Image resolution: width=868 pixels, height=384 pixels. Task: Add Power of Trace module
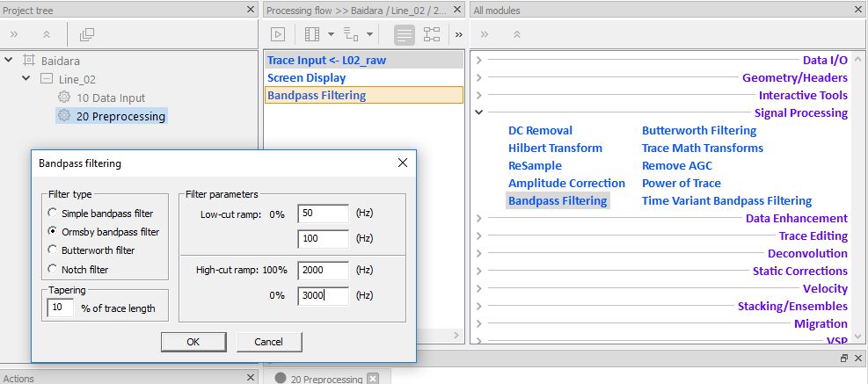click(x=681, y=183)
